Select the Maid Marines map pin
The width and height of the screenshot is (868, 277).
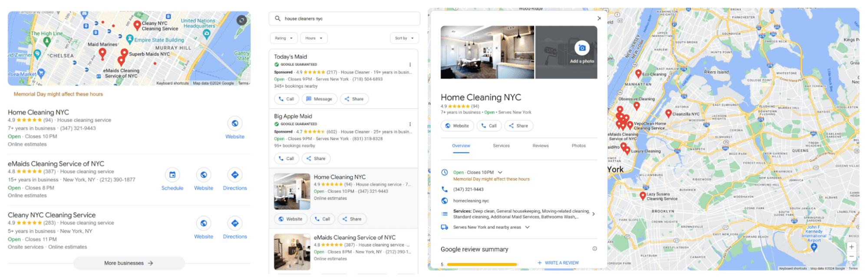point(102,54)
